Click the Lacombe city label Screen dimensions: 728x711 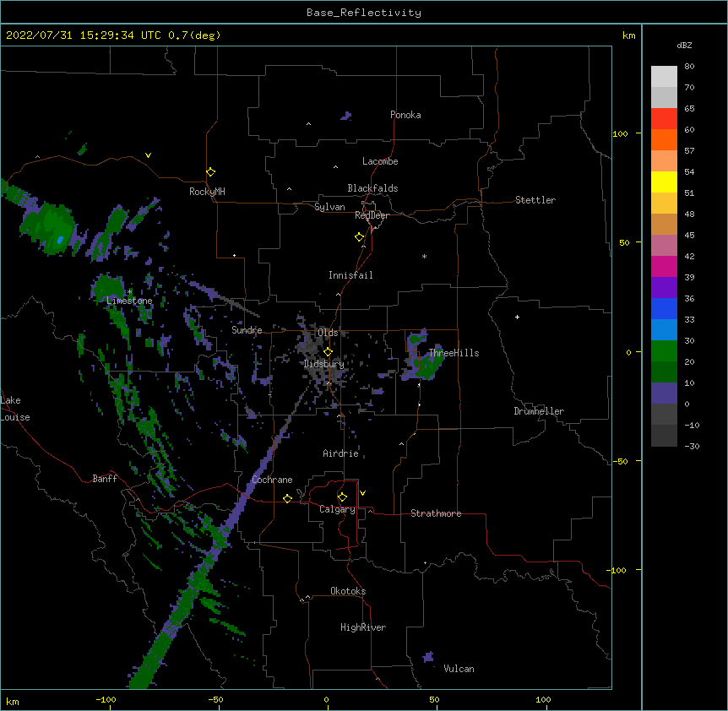pos(380,161)
